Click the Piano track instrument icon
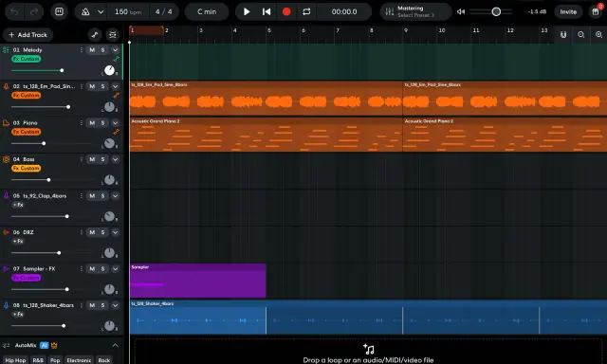 [x=6, y=123]
